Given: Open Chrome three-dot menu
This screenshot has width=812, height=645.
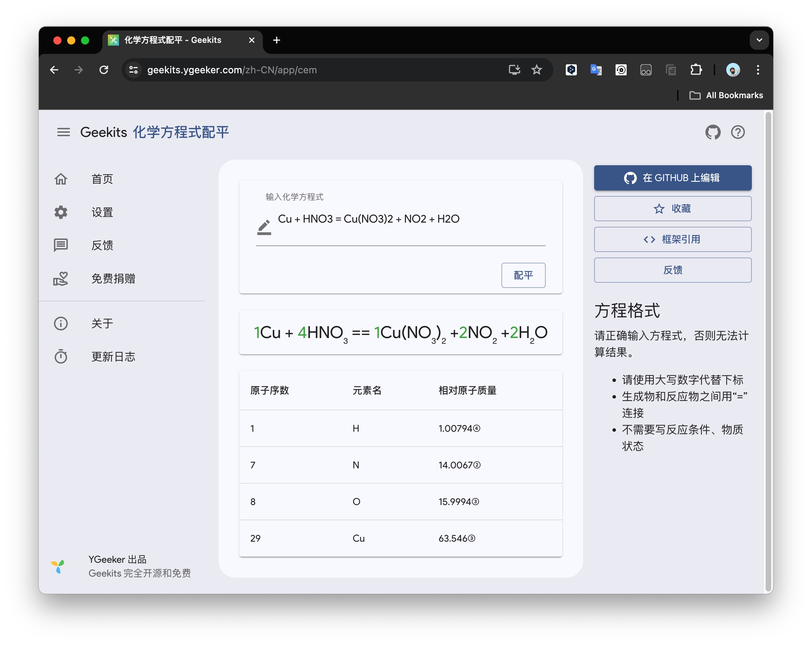Looking at the screenshot, I should tap(758, 70).
